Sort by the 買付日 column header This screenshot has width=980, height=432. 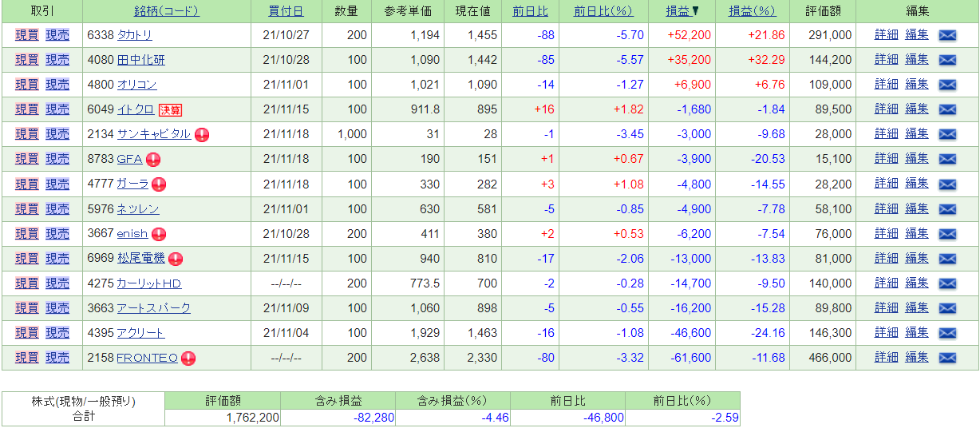pos(287,11)
